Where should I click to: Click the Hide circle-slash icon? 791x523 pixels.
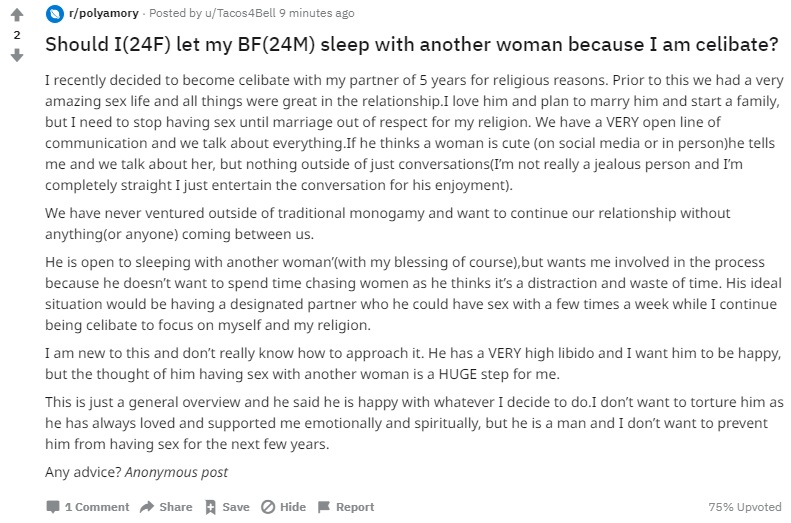coord(268,507)
